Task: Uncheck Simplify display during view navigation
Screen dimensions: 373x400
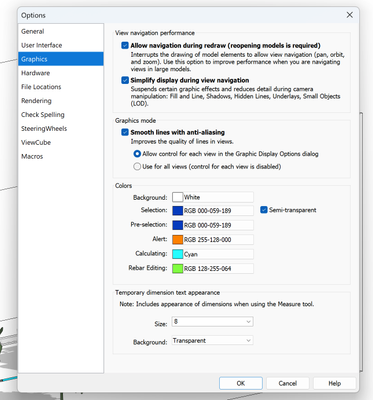Action: point(125,80)
